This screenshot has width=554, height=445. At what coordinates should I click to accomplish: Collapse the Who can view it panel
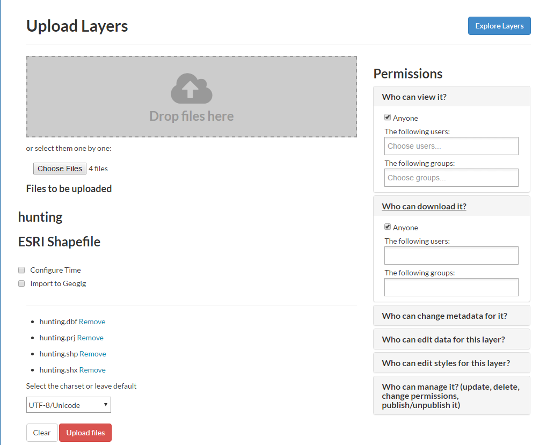[414, 97]
